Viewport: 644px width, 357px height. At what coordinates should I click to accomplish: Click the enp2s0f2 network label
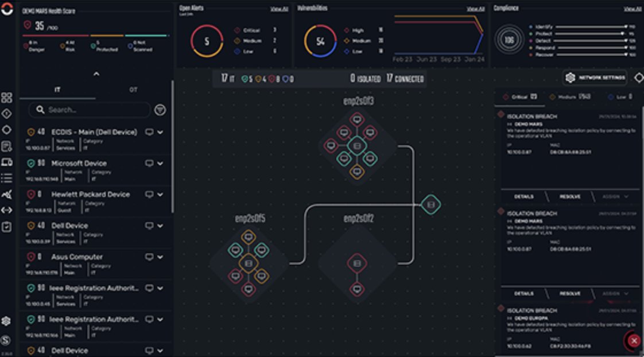tap(358, 218)
